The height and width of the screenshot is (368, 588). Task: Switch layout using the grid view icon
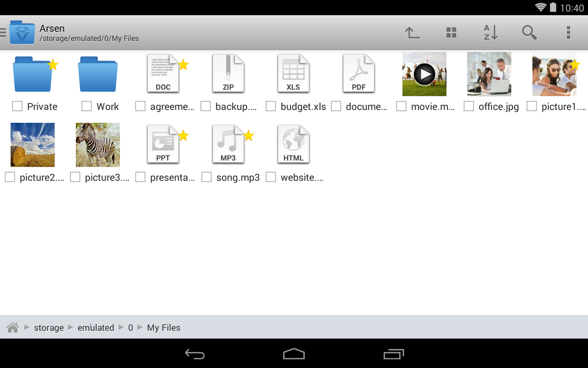pos(451,32)
